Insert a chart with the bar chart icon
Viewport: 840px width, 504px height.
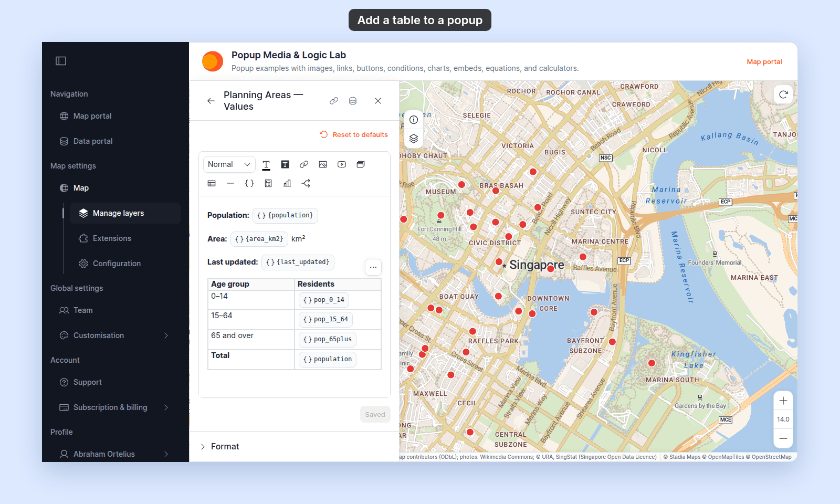point(287,183)
